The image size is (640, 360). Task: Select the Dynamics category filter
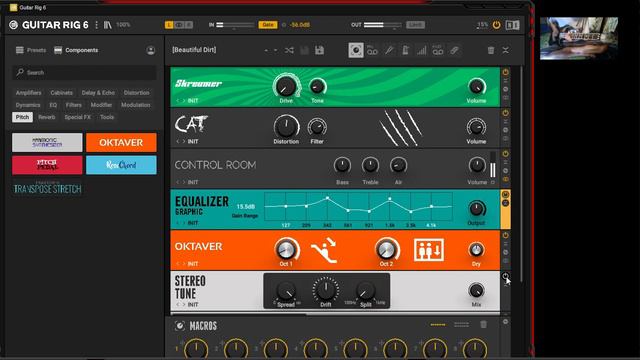(x=28, y=105)
